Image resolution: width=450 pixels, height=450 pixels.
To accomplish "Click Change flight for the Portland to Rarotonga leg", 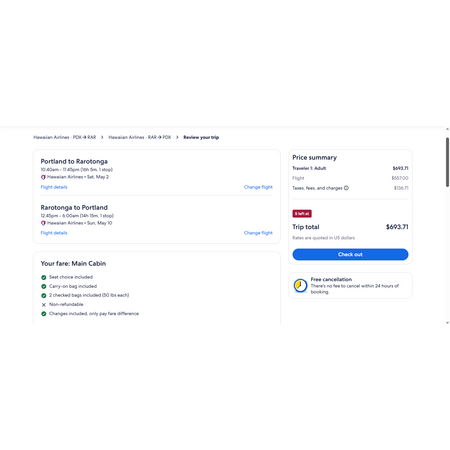I will point(258,187).
